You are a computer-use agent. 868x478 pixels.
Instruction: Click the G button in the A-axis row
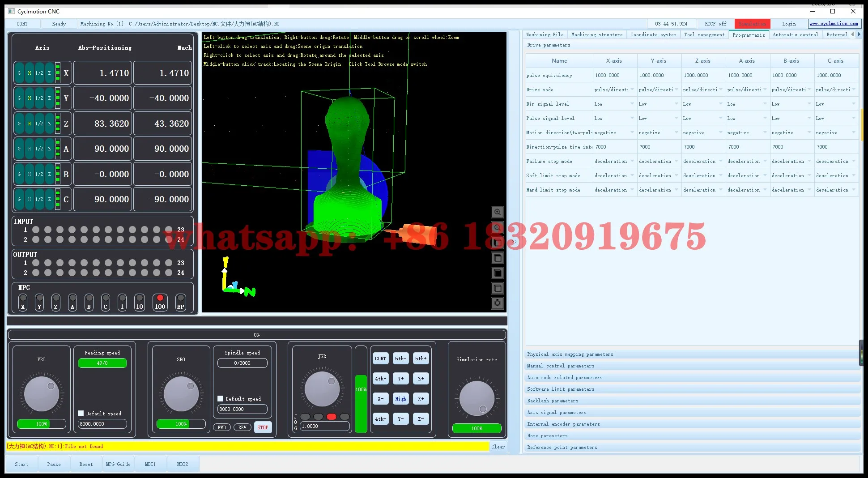19,149
